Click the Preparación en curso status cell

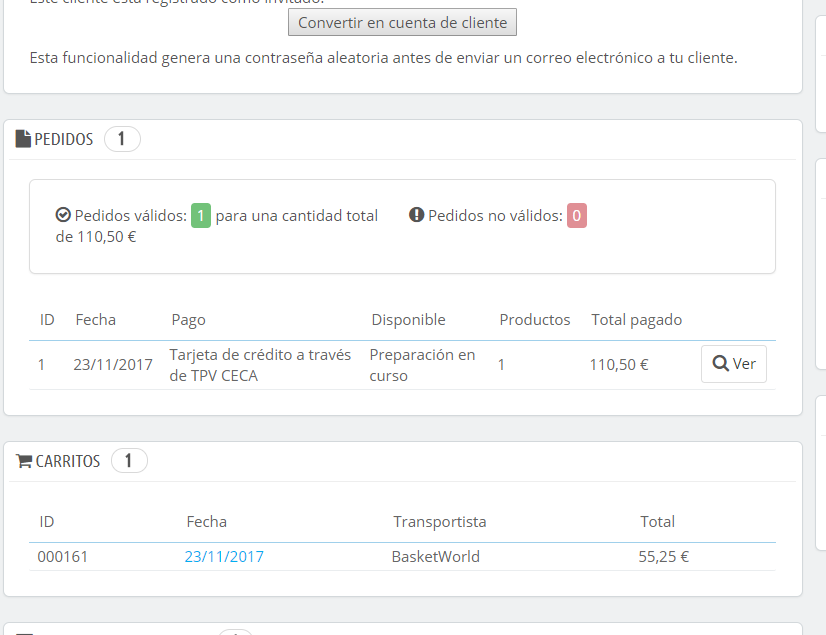422,365
